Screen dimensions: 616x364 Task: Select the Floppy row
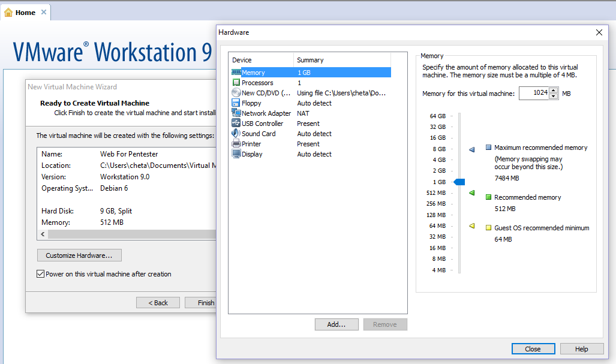tap(311, 103)
